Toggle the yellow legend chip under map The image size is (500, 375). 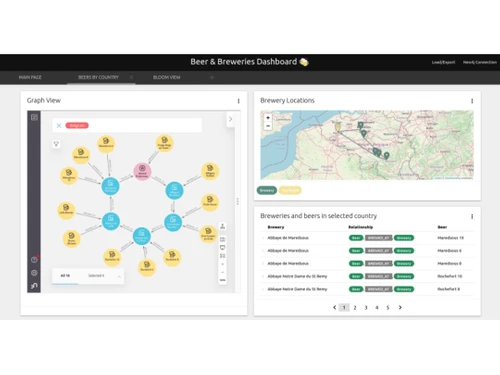290,190
